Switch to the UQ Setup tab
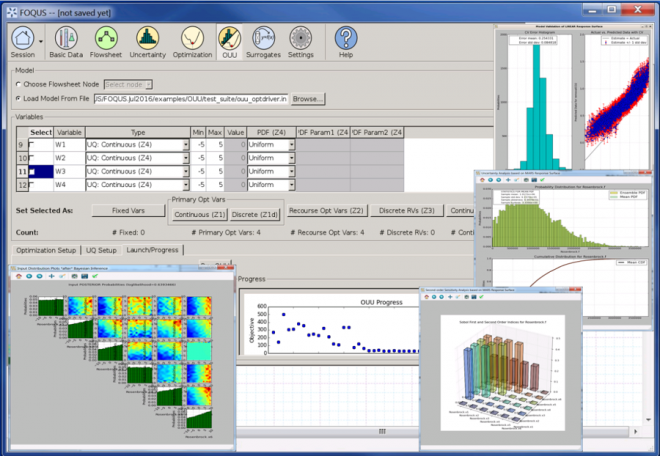The height and width of the screenshot is (456, 660). click(x=101, y=250)
